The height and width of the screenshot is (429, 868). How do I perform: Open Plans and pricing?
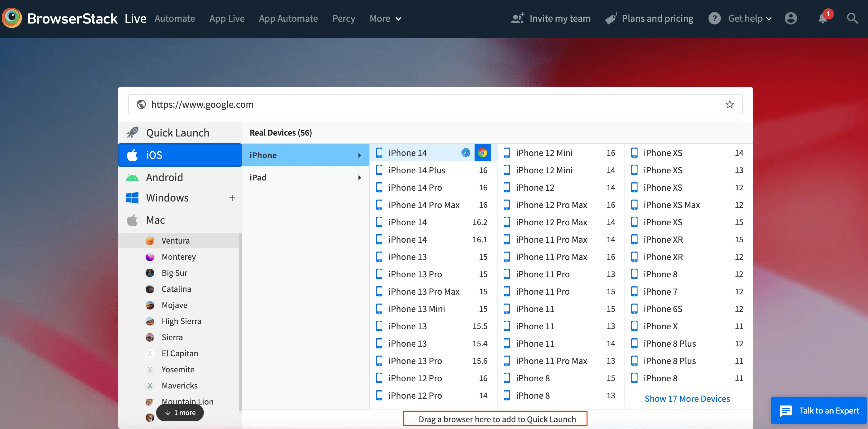(657, 18)
